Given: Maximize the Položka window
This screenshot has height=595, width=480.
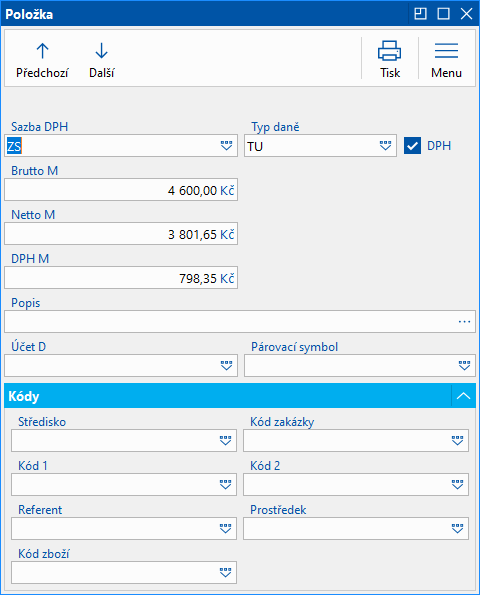Looking at the screenshot, I should click(444, 14).
